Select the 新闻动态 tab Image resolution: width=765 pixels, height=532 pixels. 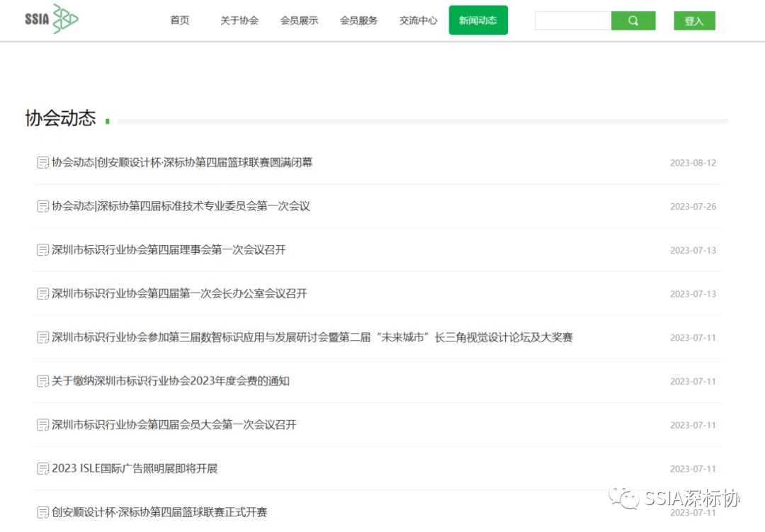pos(478,20)
